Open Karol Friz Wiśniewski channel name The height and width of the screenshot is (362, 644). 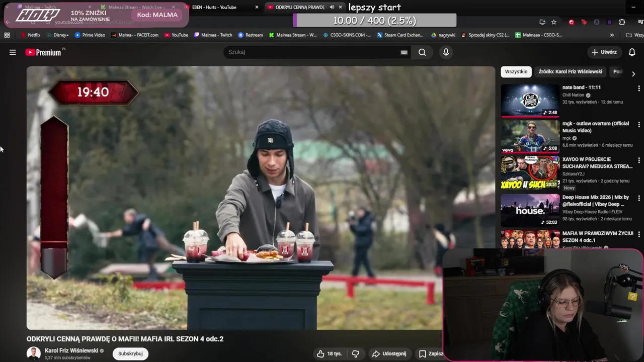(x=71, y=350)
